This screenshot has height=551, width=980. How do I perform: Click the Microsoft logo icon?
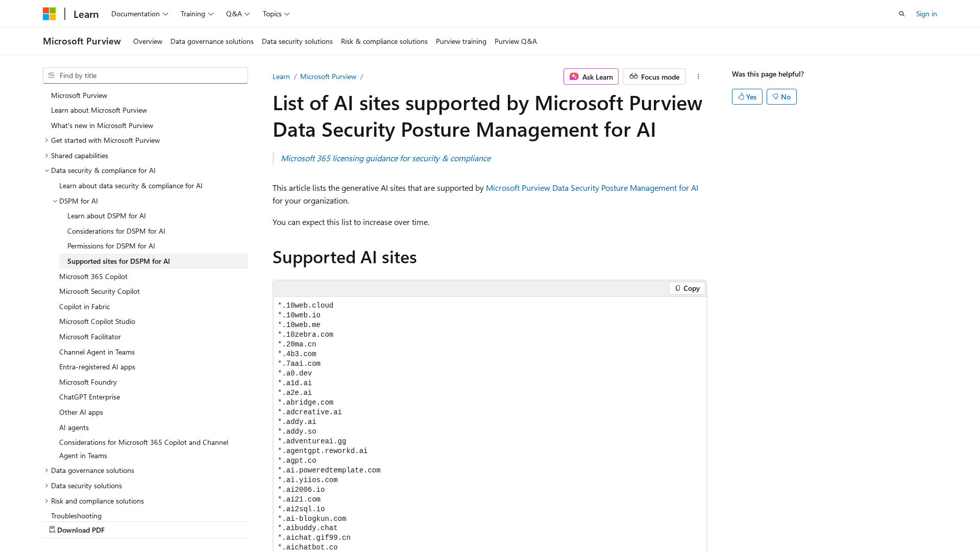pos(49,14)
